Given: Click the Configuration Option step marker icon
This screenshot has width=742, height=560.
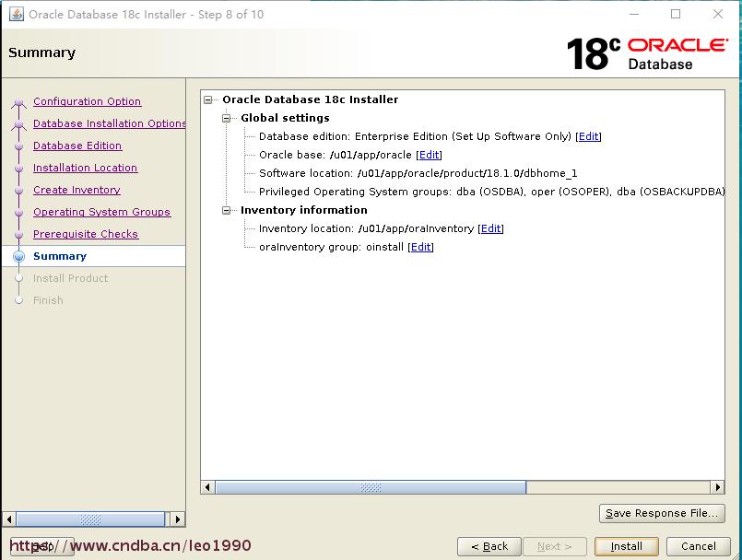Looking at the screenshot, I should (19, 102).
